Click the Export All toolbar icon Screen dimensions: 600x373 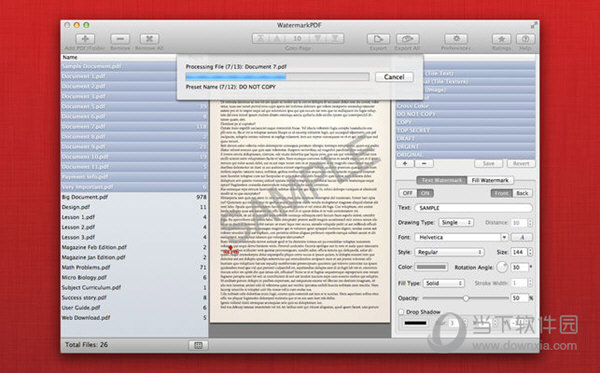point(408,39)
